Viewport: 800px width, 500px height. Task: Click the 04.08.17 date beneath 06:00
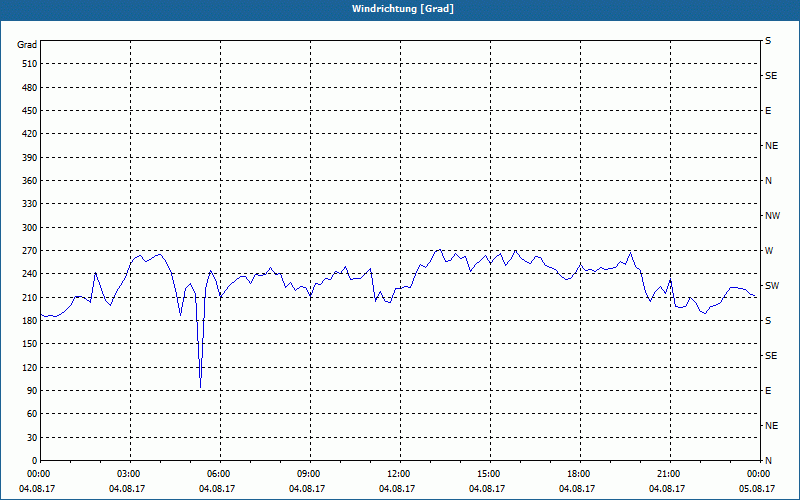click(x=217, y=489)
